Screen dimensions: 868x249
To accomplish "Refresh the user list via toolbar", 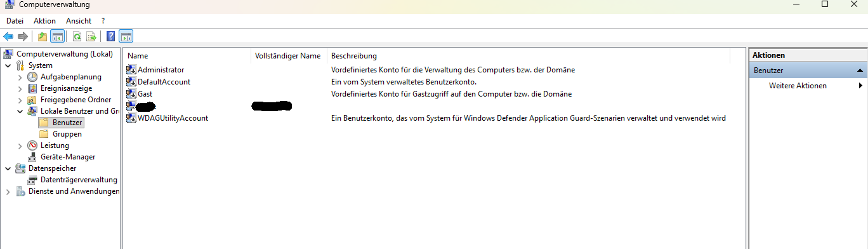I will tap(77, 37).
